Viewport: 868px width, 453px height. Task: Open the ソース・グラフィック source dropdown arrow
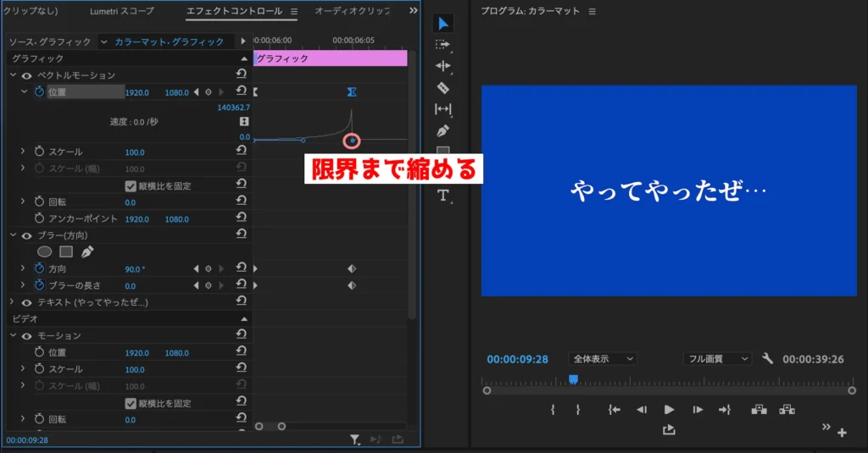(103, 41)
